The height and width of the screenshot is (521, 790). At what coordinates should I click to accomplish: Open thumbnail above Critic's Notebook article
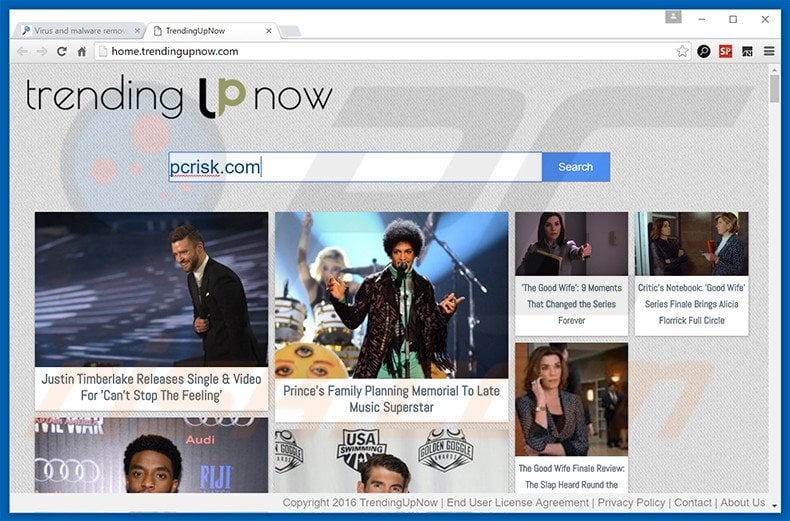tap(691, 244)
